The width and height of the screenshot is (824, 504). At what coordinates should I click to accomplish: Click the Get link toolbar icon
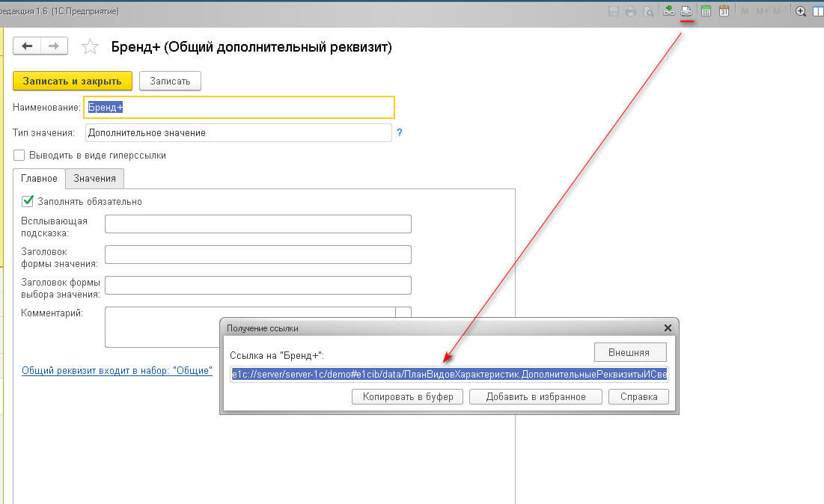(x=686, y=11)
